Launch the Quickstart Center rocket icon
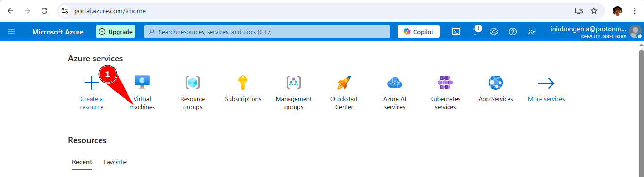 pos(344,83)
